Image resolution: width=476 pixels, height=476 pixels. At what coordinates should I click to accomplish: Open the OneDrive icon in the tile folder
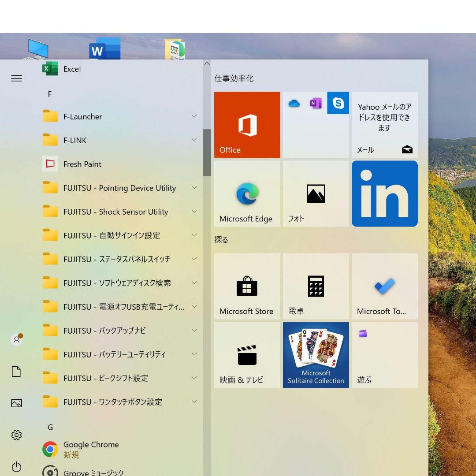click(294, 103)
